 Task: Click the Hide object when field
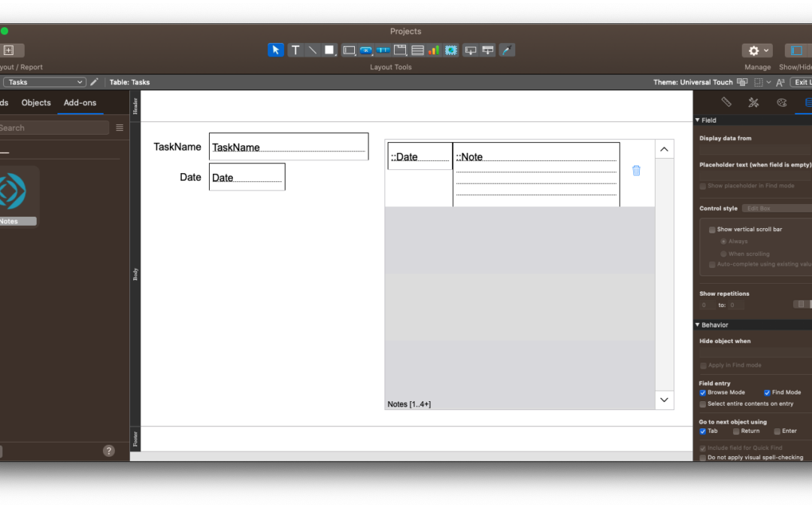(x=756, y=352)
